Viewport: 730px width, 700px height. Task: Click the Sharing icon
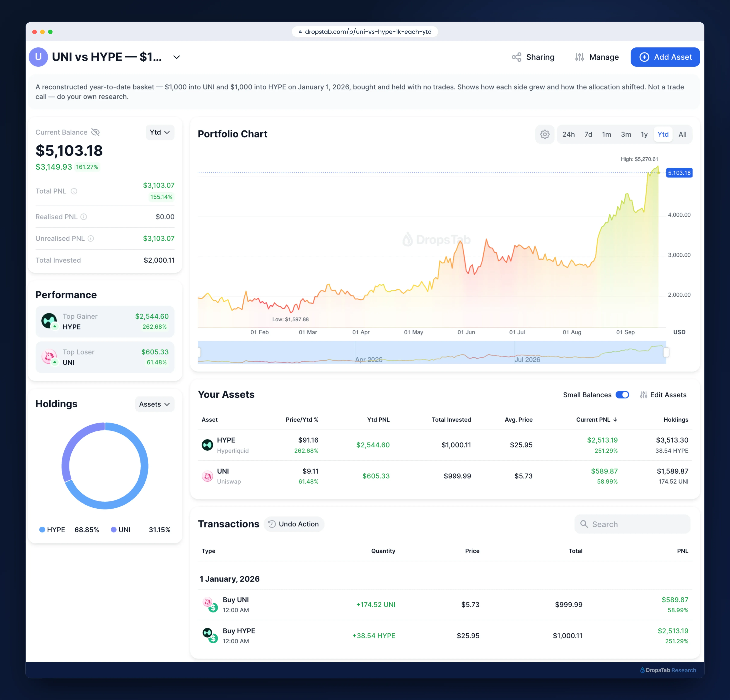516,57
